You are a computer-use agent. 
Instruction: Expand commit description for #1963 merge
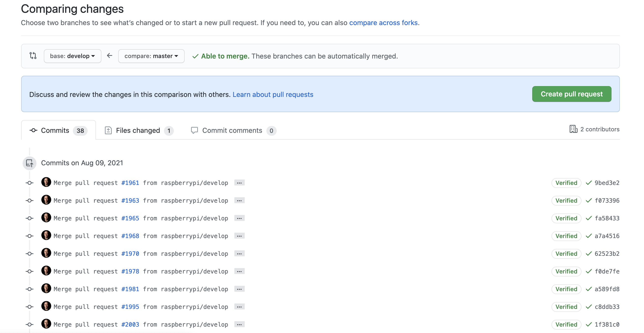pyautogui.click(x=239, y=201)
